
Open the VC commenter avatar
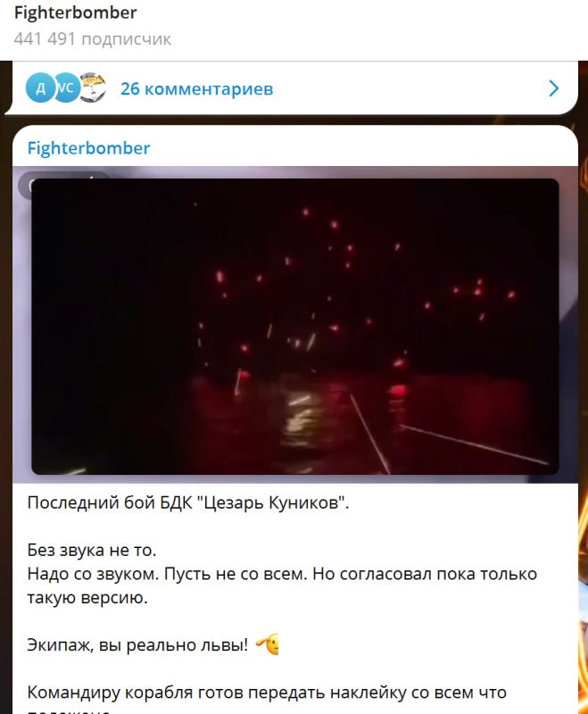[66, 87]
